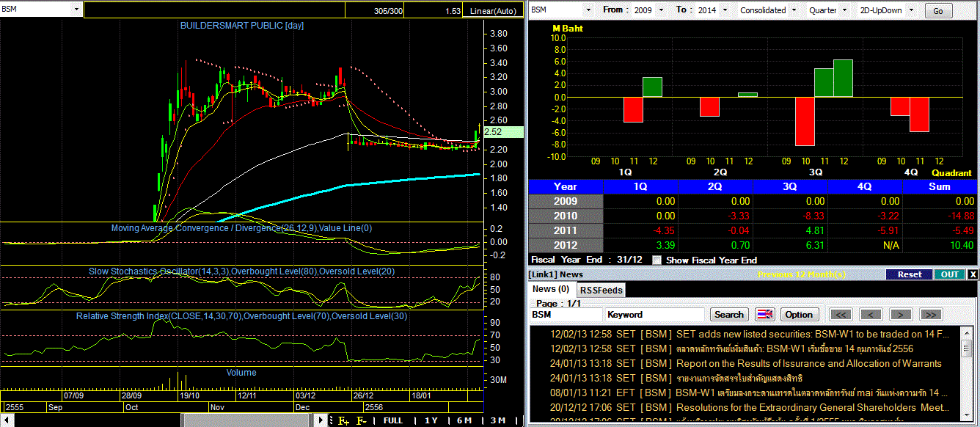Click the news Option button

click(x=799, y=315)
